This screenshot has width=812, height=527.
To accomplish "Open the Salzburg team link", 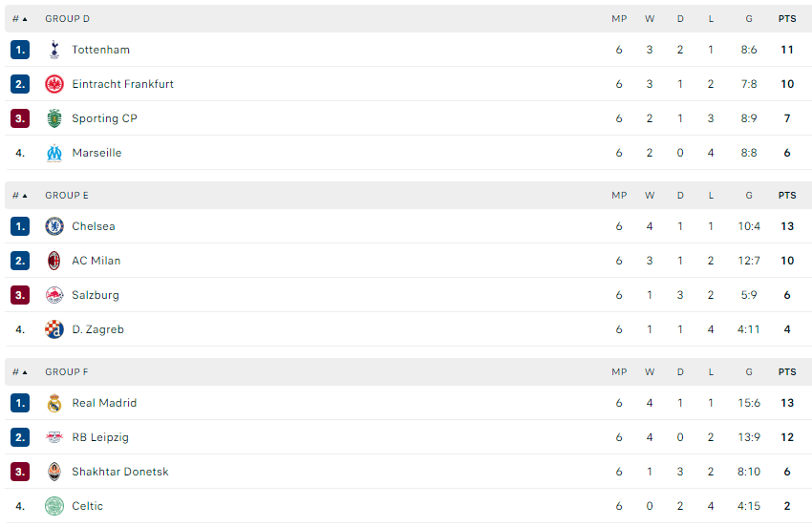I will click(x=96, y=295).
